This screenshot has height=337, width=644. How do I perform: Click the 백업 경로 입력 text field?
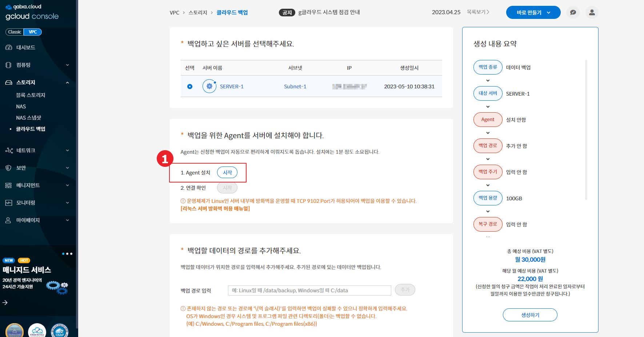309,290
